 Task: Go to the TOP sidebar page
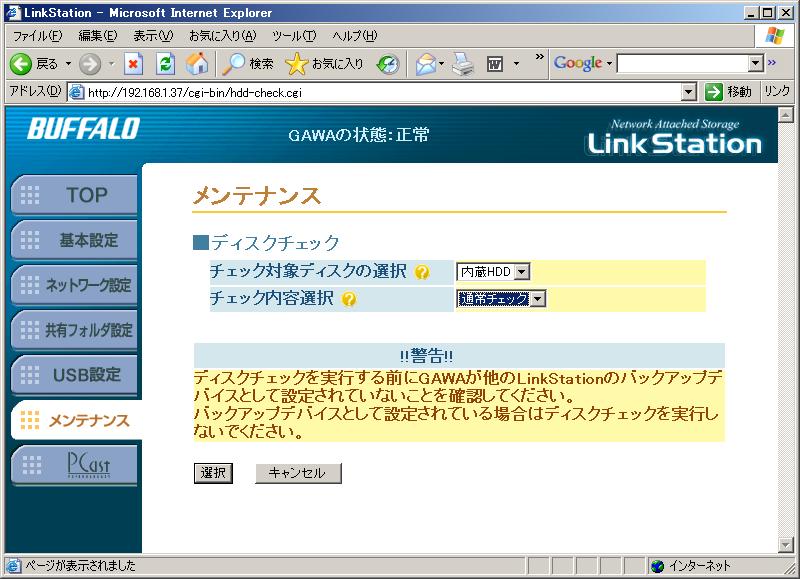pyautogui.click(x=74, y=195)
